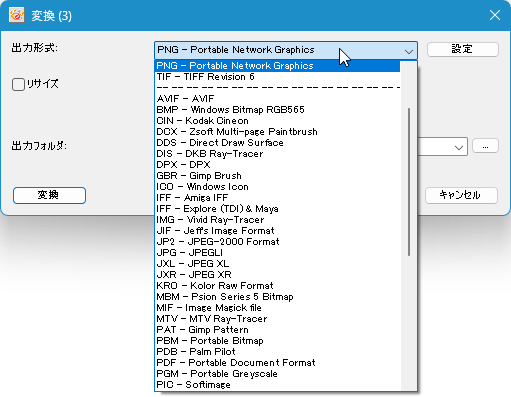Screen dimensions: 511x397
Task: Select DPX - DPX format
Action: tap(278, 165)
